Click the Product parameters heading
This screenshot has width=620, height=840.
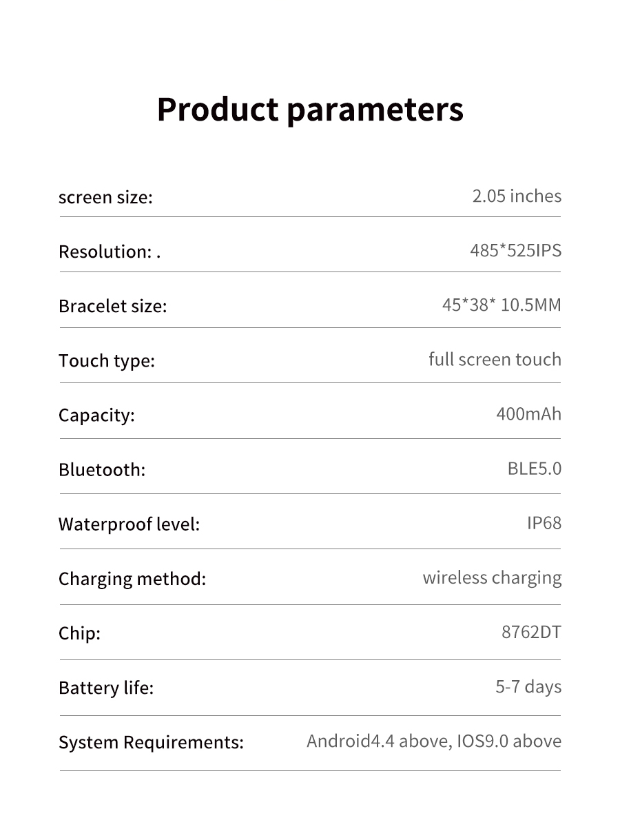click(310, 110)
